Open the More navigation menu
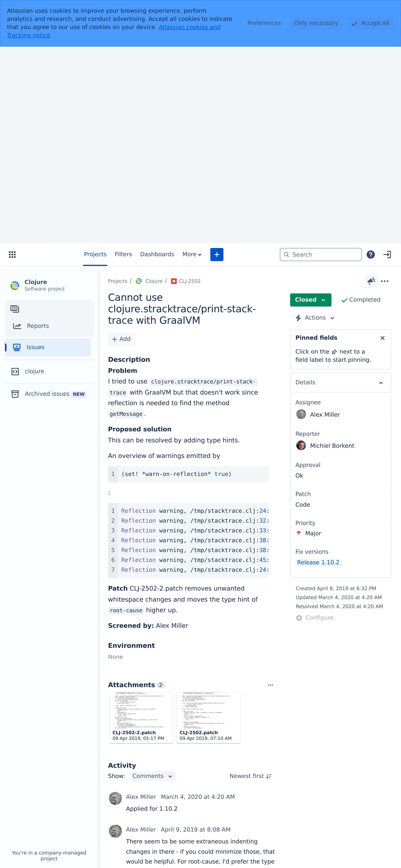 point(192,254)
